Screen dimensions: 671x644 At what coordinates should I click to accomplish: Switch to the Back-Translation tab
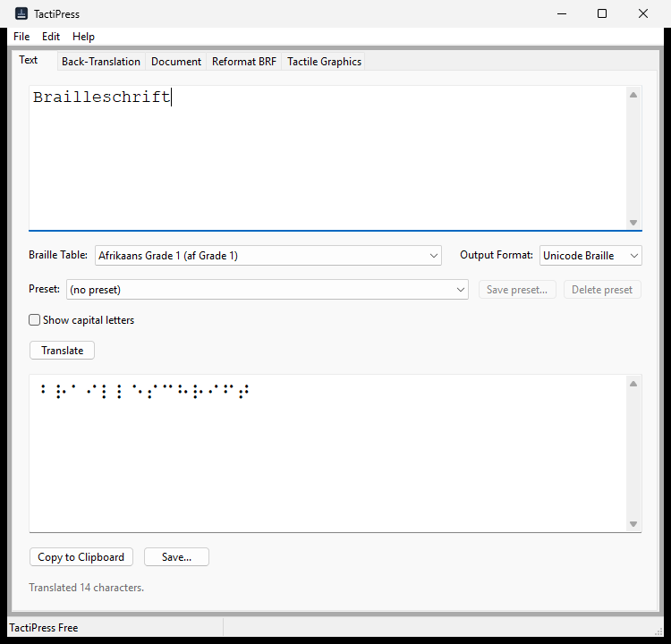101,62
